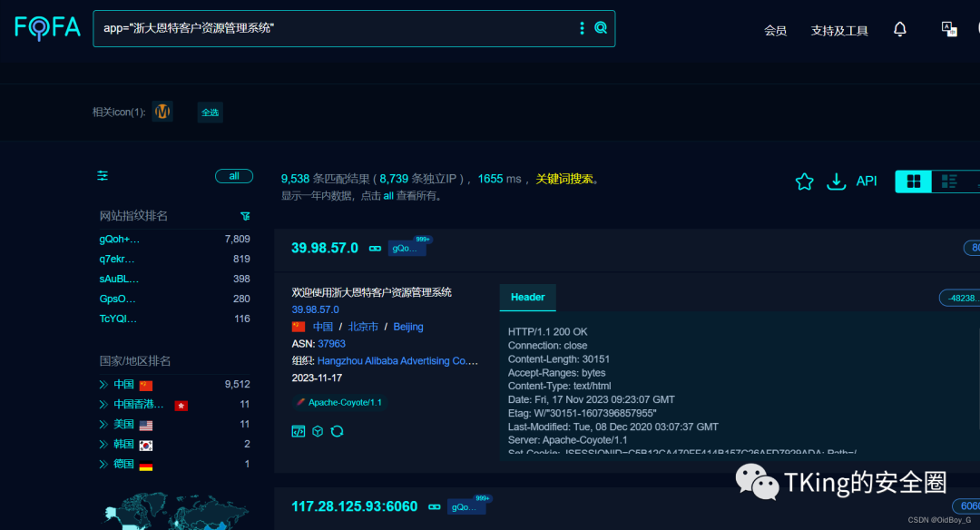Click the header line HTTP/1.1 200 OK
This screenshot has height=530, width=980.
547,332
